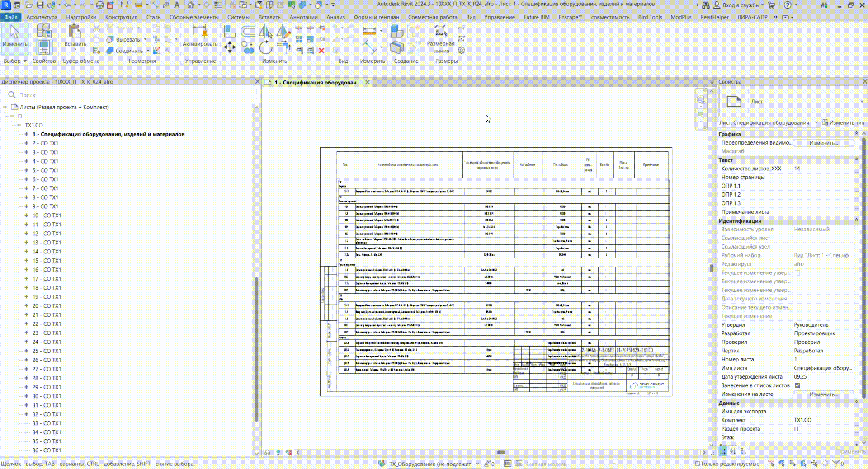Open the 'Выбор' dropdown under Modify
The height and width of the screenshot is (469, 868).
pyautogui.click(x=15, y=61)
